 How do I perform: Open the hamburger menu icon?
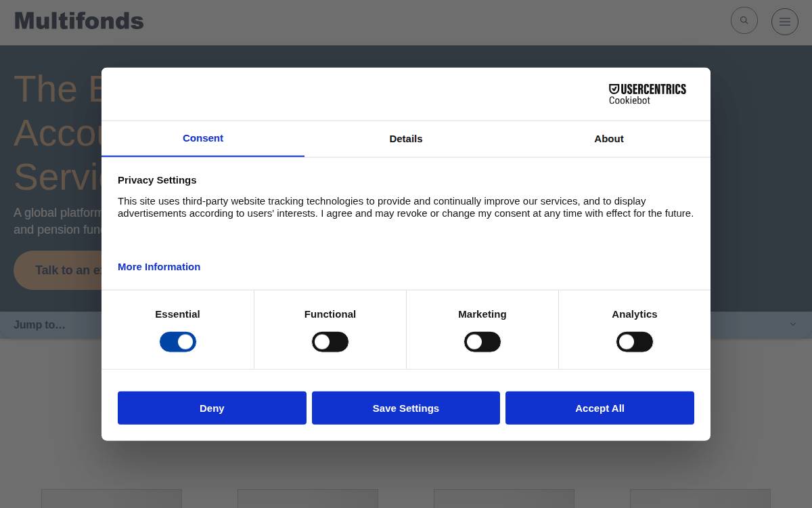coord(785,22)
